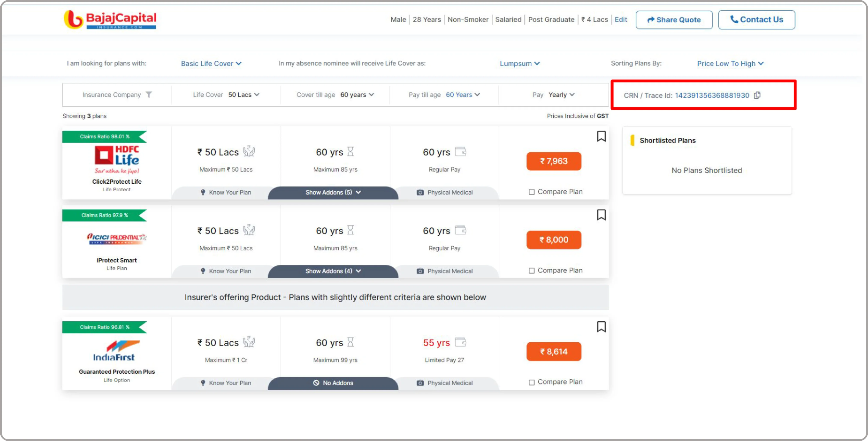This screenshot has width=868, height=441.
Task: Click wallet icon in HDFC pay term
Action: pyautogui.click(x=460, y=152)
